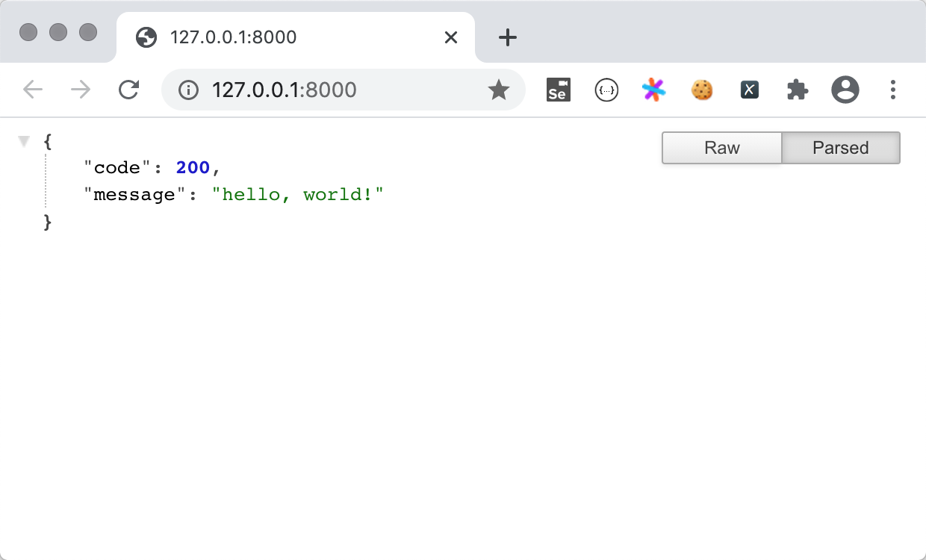Click the "hello, world!" string value
This screenshot has height=560, width=926.
coord(297,195)
